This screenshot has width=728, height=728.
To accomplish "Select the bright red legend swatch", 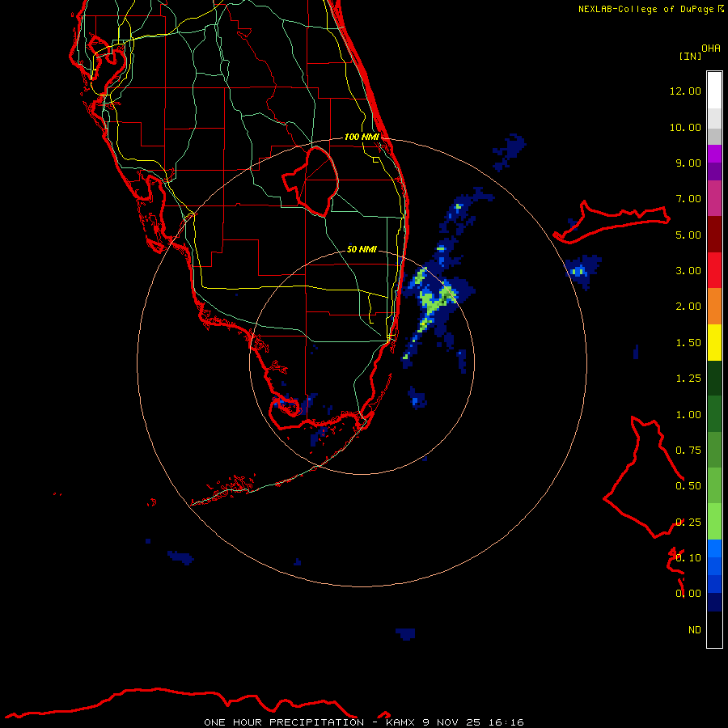I will click(714, 271).
